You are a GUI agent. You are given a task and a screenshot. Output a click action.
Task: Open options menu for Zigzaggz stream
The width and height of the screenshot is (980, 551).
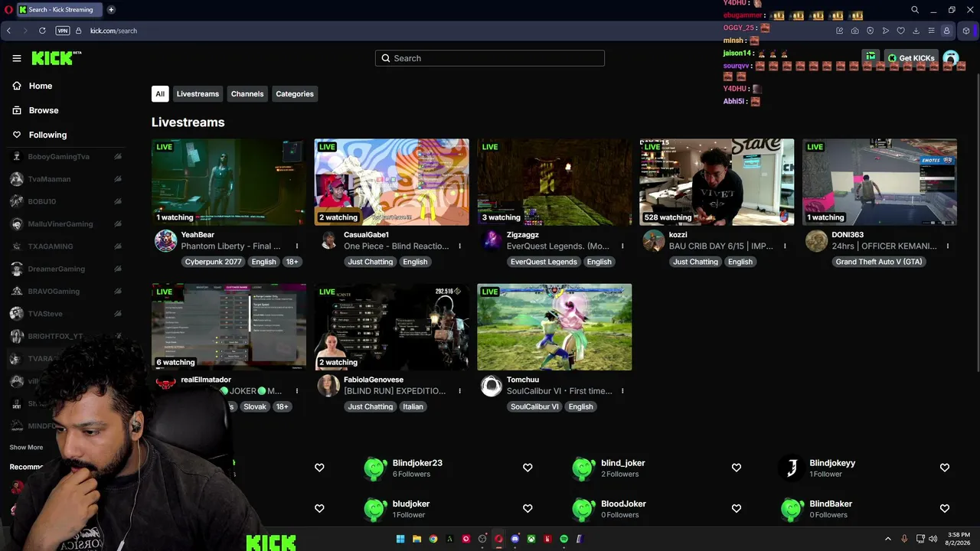pyautogui.click(x=622, y=246)
